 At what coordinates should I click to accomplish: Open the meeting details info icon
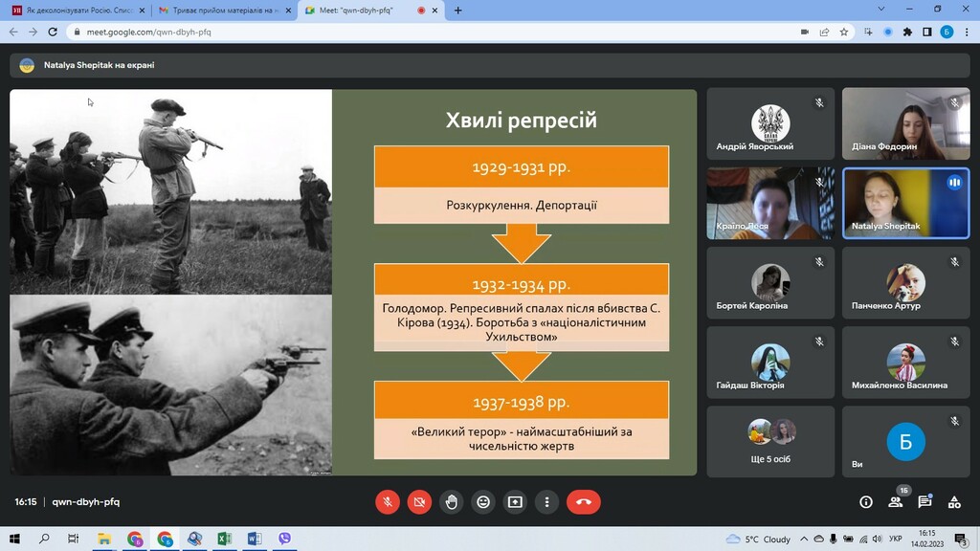point(866,502)
